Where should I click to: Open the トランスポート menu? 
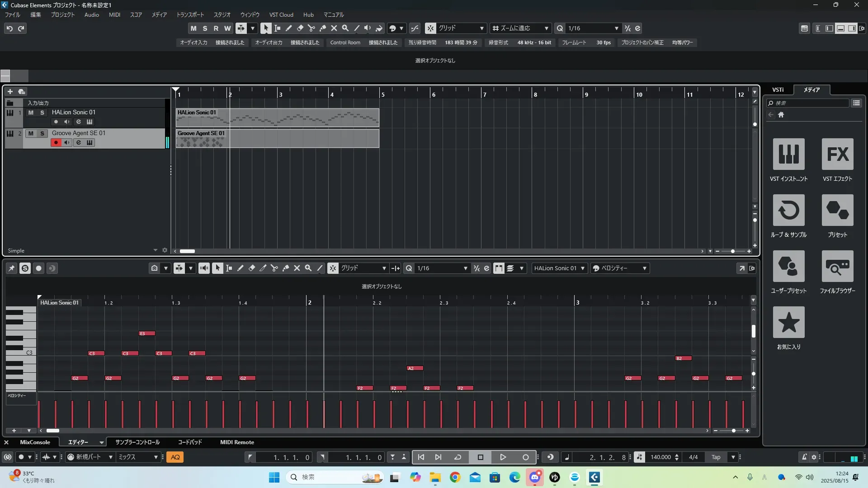point(190,15)
